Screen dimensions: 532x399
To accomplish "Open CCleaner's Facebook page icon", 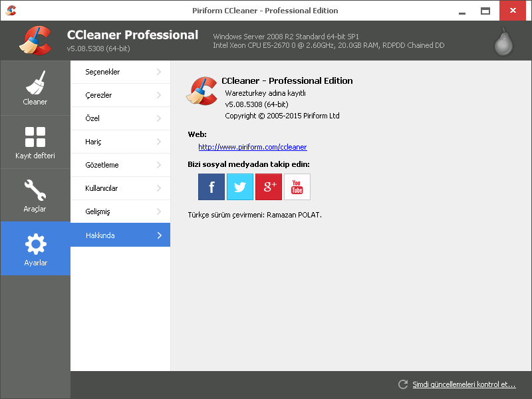I will point(211,186).
